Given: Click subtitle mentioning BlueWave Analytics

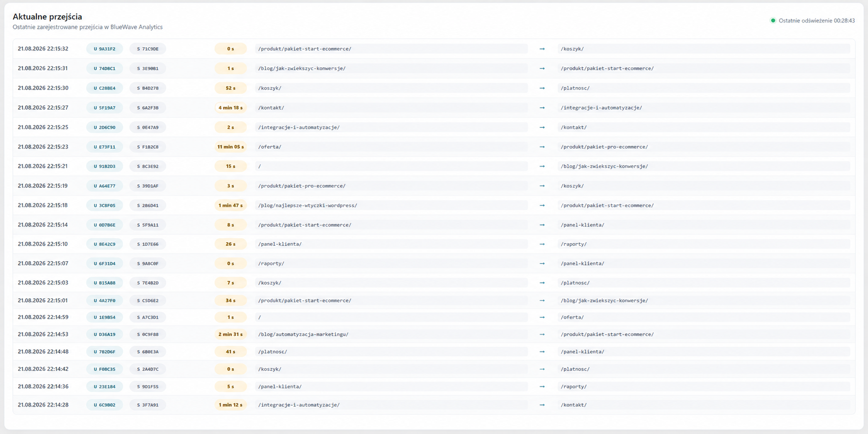Looking at the screenshot, I should [88, 27].
